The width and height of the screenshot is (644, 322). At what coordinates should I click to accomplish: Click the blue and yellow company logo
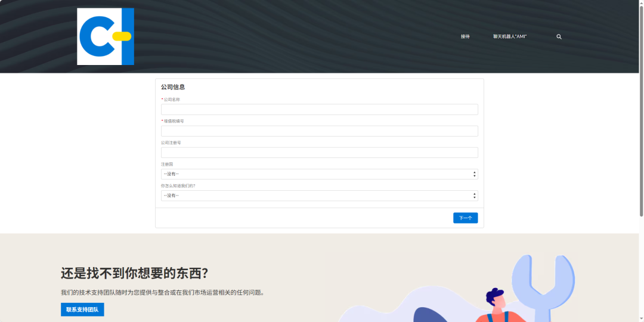pos(106,36)
